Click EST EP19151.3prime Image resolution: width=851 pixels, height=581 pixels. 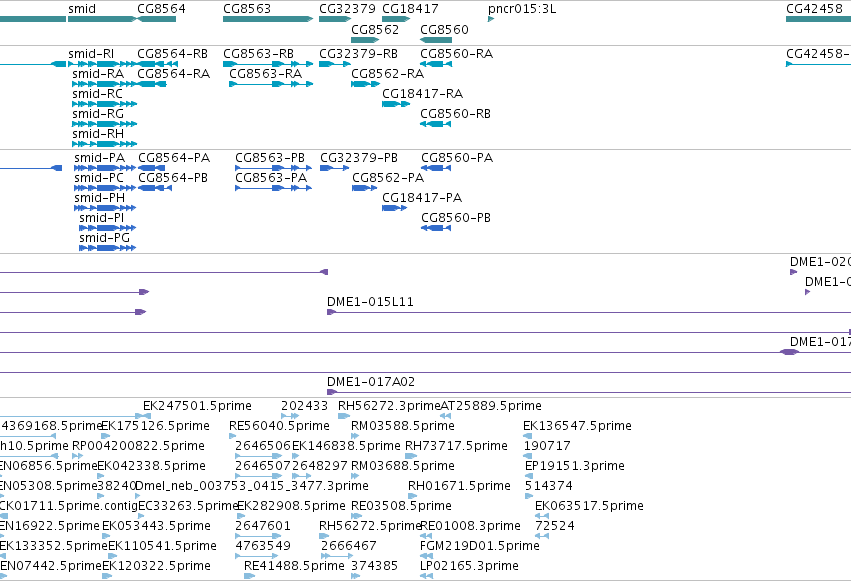[x=575, y=466]
